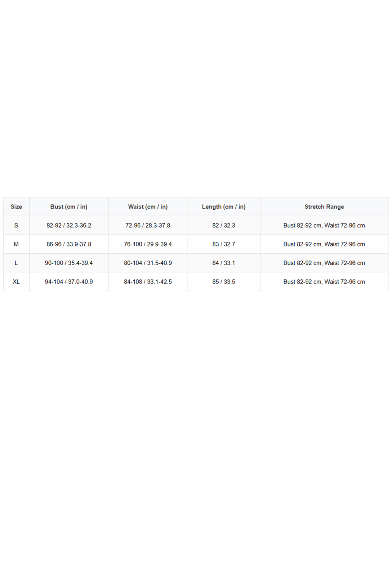Click the Waist (cm / in) header
This screenshot has width=392, height=588.
(148, 206)
